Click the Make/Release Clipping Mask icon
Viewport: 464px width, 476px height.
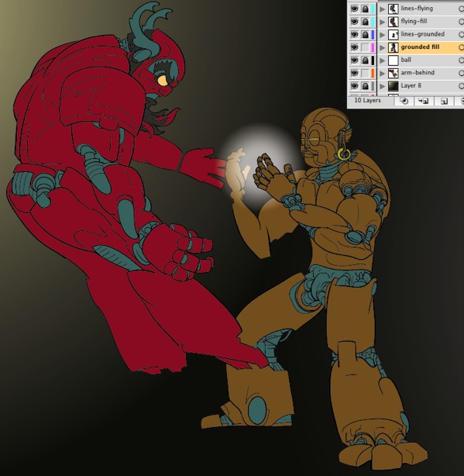tap(404, 101)
